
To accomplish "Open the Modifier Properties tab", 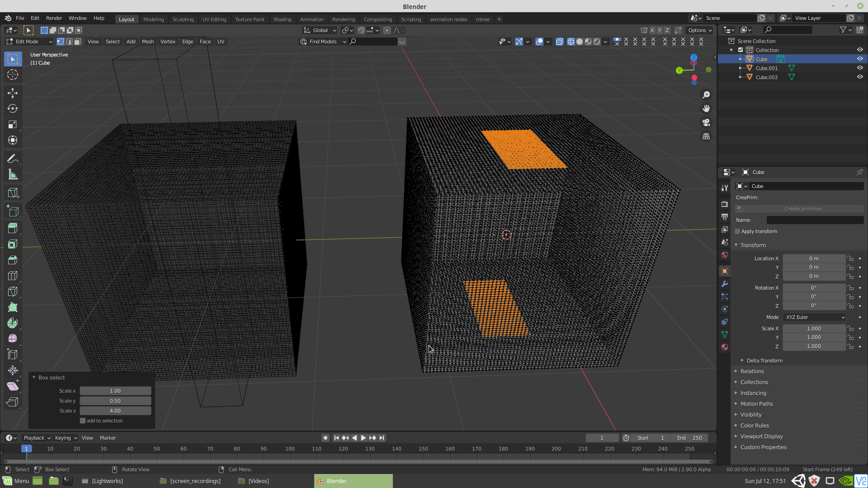I will [x=724, y=284].
